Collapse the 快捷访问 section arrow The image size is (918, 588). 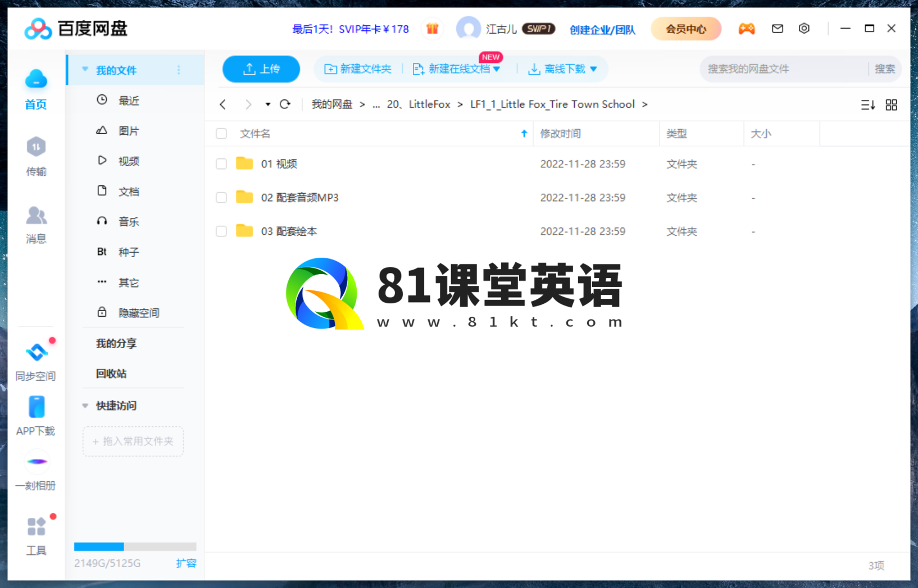[85, 405]
